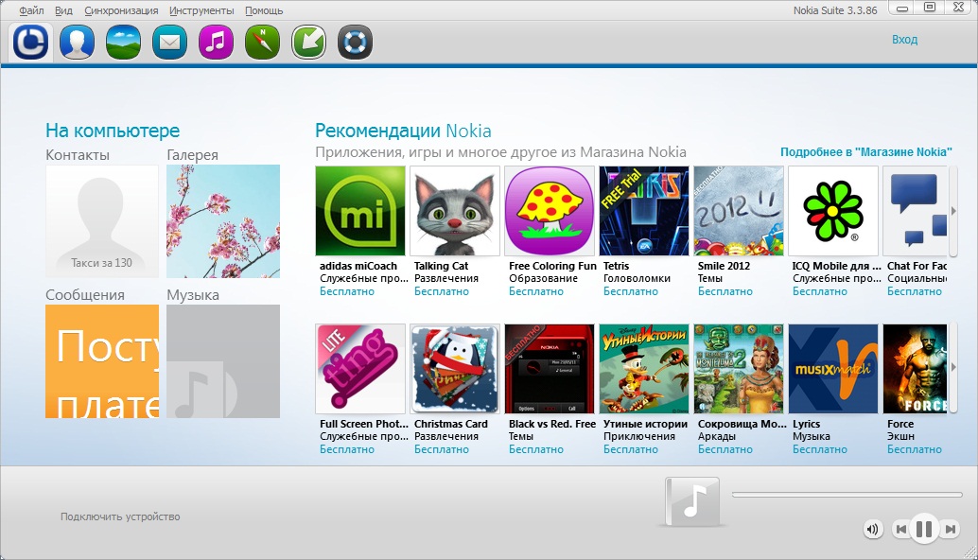Click the playback progress bar

click(x=847, y=495)
